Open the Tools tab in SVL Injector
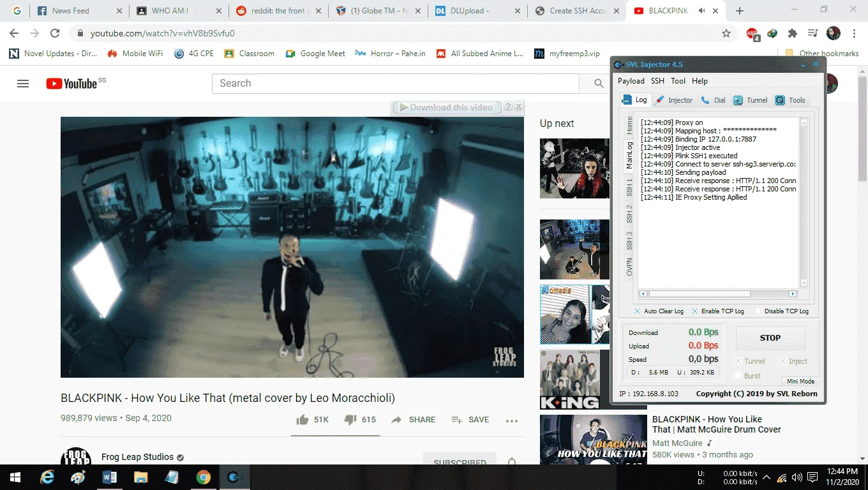Image resolution: width=868 pixels, height=490 pixels. click(x=790, y=100)
